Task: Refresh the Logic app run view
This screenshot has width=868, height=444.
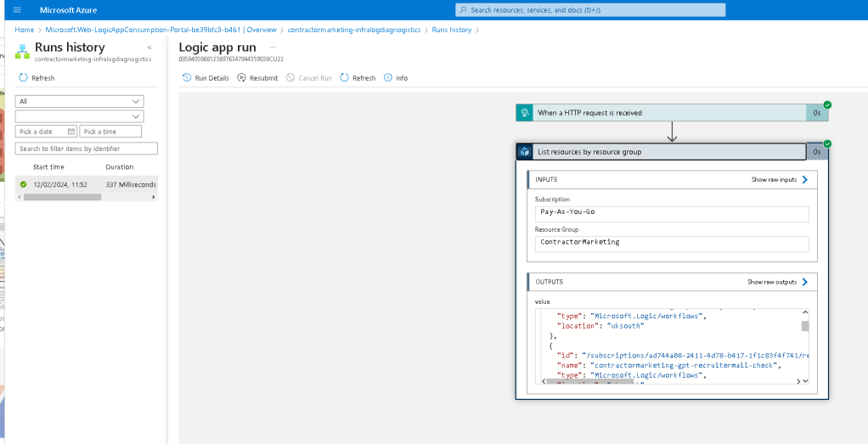Action: (358, 78)
